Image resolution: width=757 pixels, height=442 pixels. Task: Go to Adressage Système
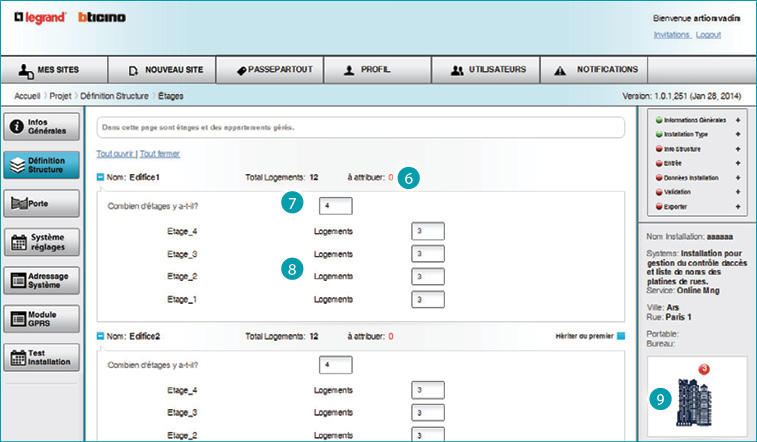[x=43, y=280]
